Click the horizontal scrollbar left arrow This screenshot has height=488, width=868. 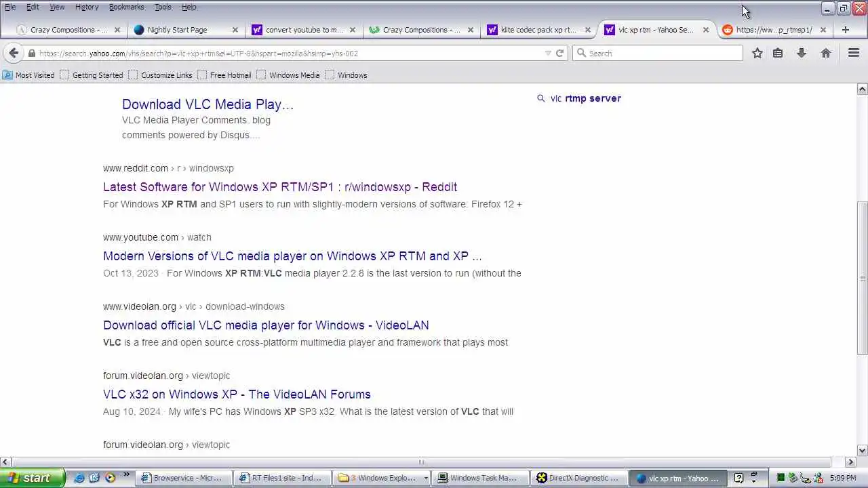tap(5, 462)
